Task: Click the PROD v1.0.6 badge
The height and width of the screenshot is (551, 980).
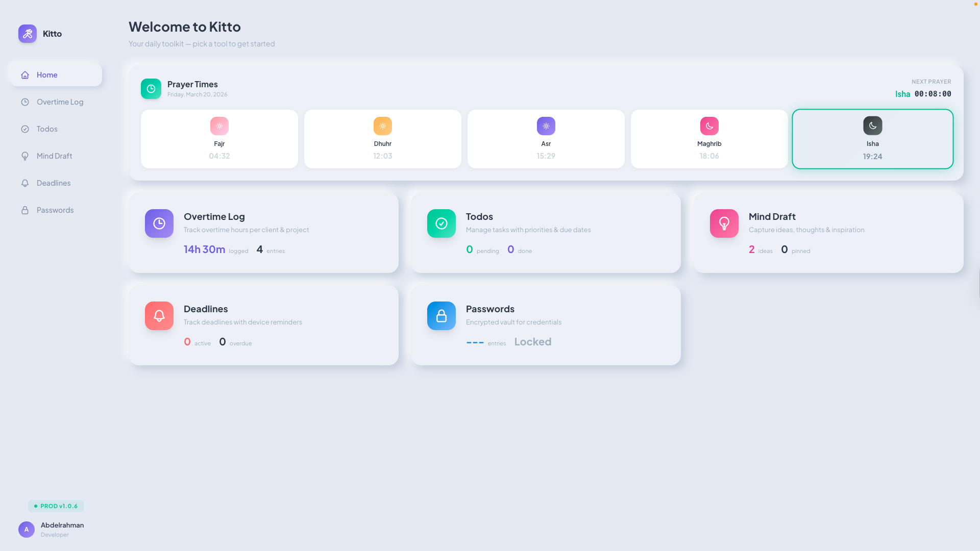Action: tap(56, 506)
